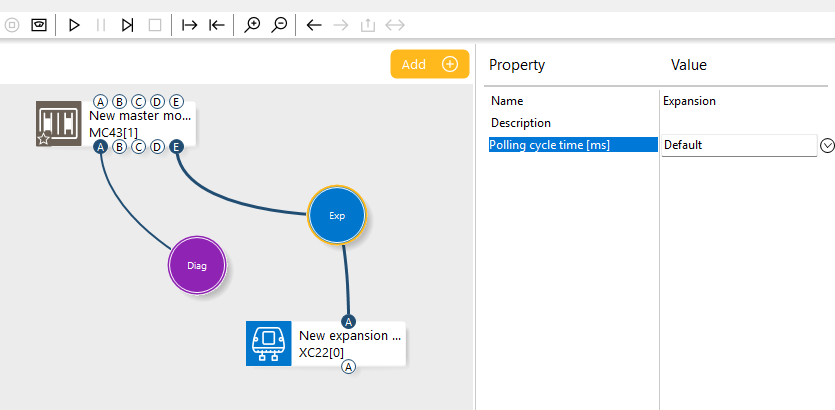Select filled port E on the master module

coord(176,147)
